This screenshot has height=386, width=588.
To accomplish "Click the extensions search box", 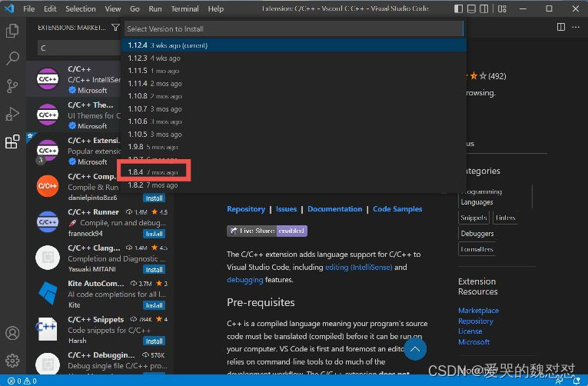I will point(78,48).
